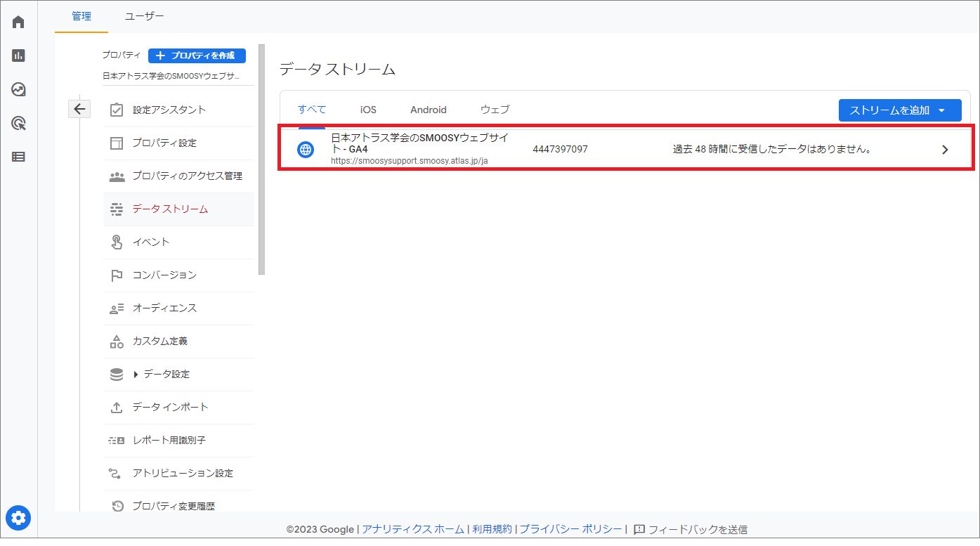
Task: Open the イベント menu entry
Action: point(151,242)
